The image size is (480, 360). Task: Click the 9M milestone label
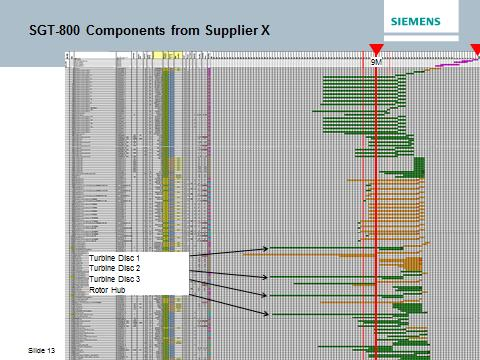coord(376,62)
